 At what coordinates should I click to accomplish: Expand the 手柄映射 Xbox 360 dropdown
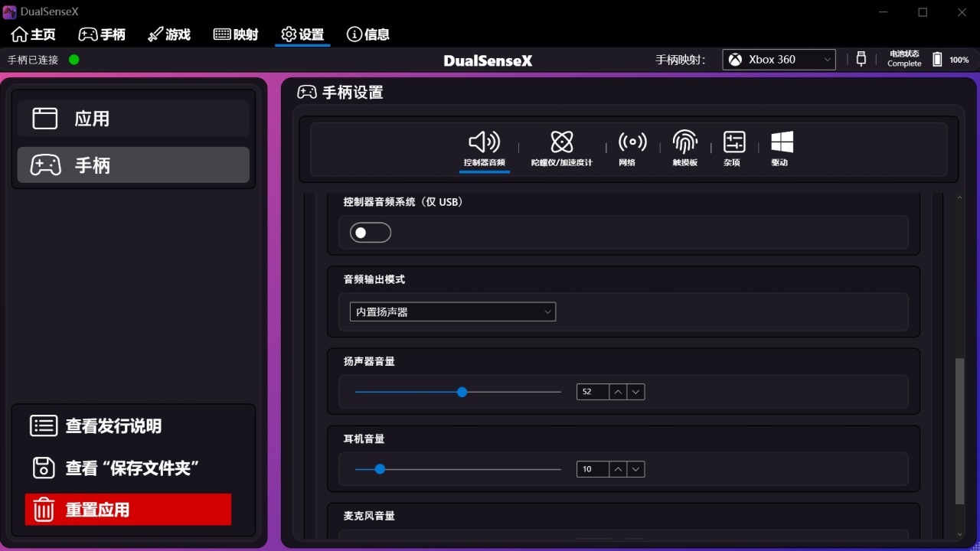point(779,60)
